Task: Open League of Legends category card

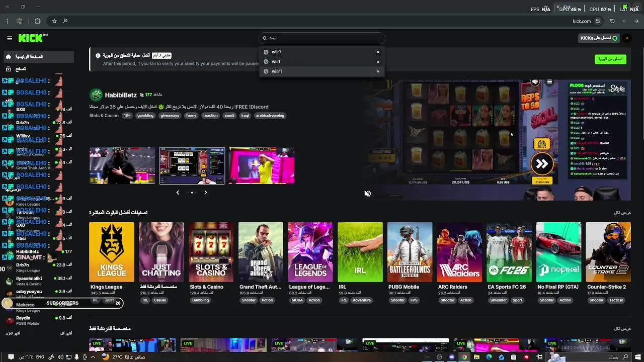Action: [x=310, y=252]
